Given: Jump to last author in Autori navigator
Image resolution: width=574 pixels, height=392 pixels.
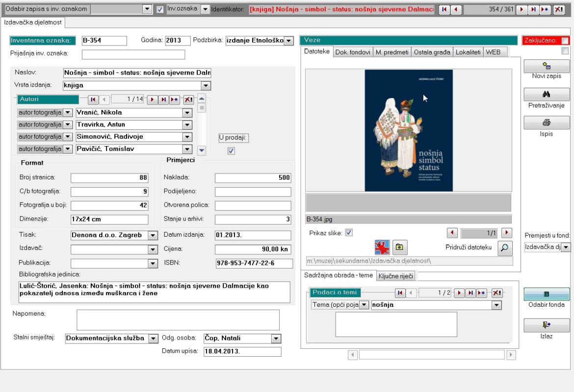Looking at the screenshot, I should point(163,99).
